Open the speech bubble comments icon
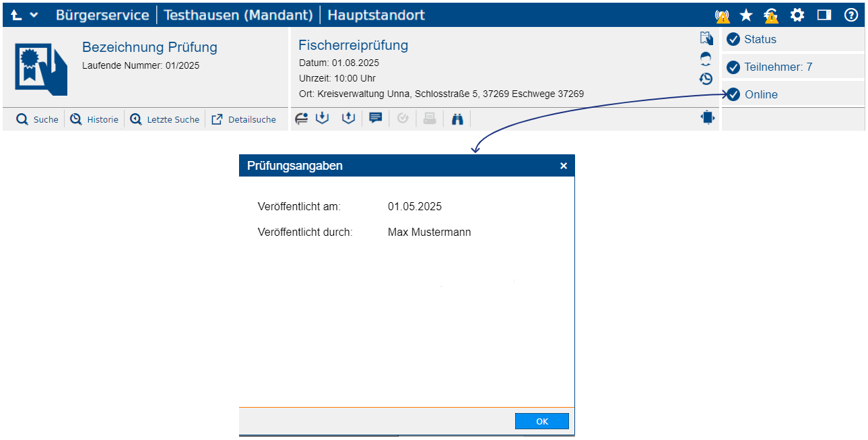This screenshot has height=440, width=868. (x=376, y=119)
